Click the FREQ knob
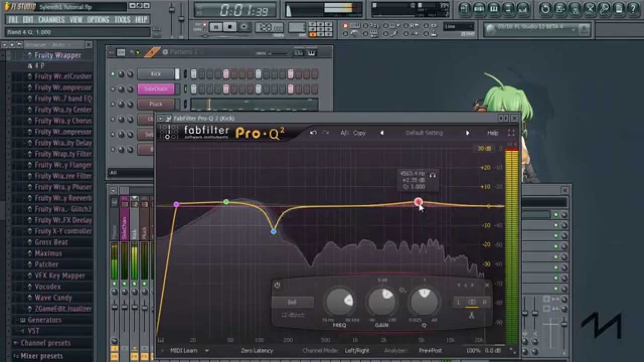The image size is (644, 362). [x=340, y=302]
